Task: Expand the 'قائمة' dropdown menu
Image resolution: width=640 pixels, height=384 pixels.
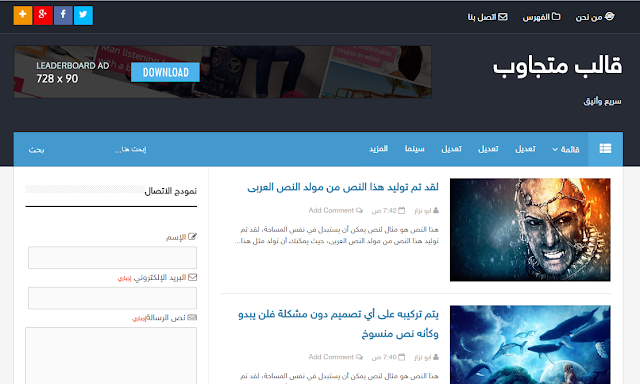Action: coord(566,149)
